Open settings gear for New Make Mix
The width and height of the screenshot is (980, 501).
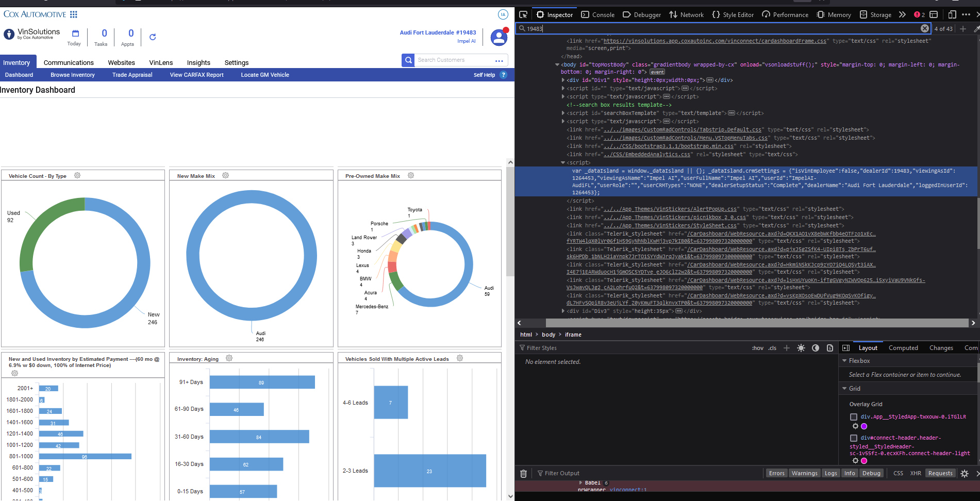coord(225,175)
